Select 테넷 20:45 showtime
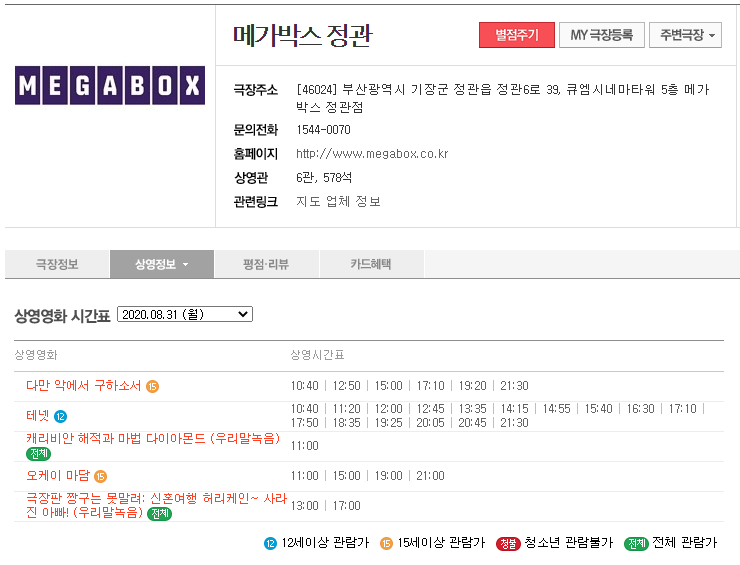This screenshot has width=740, height=565. click(x=472, y=423)
